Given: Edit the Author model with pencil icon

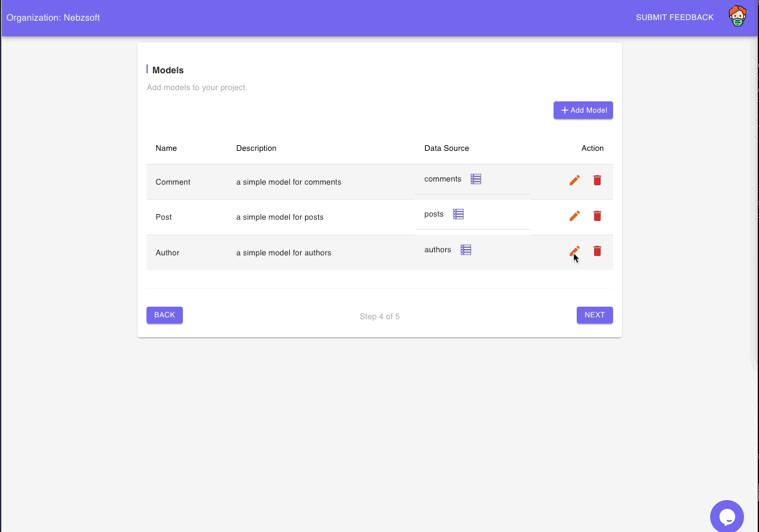Looking at the screenshot, I should 574,251.
